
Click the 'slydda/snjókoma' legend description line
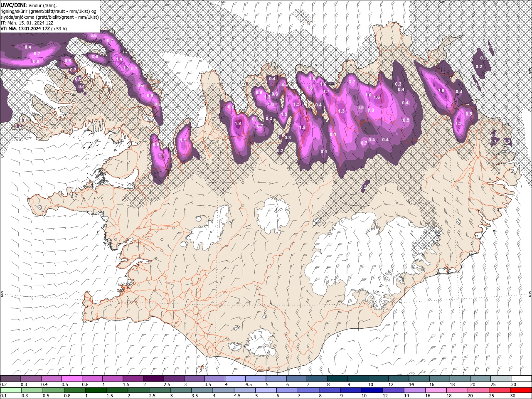[x=49, y=17]
